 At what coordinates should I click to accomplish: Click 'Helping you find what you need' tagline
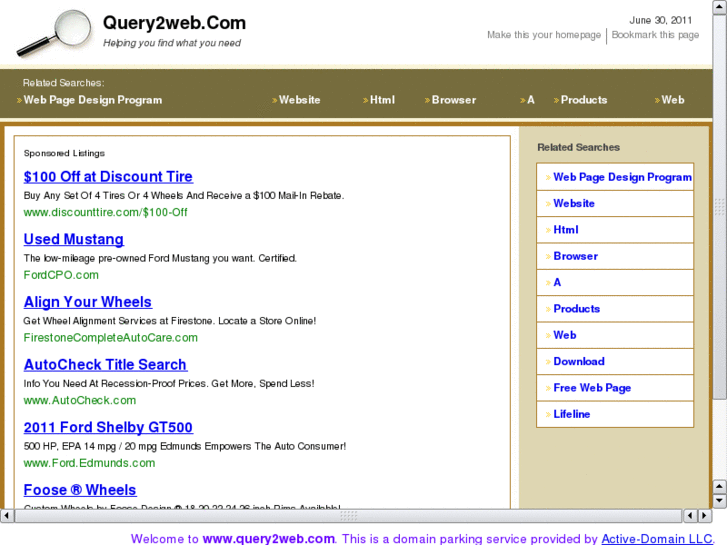point(172,43)
